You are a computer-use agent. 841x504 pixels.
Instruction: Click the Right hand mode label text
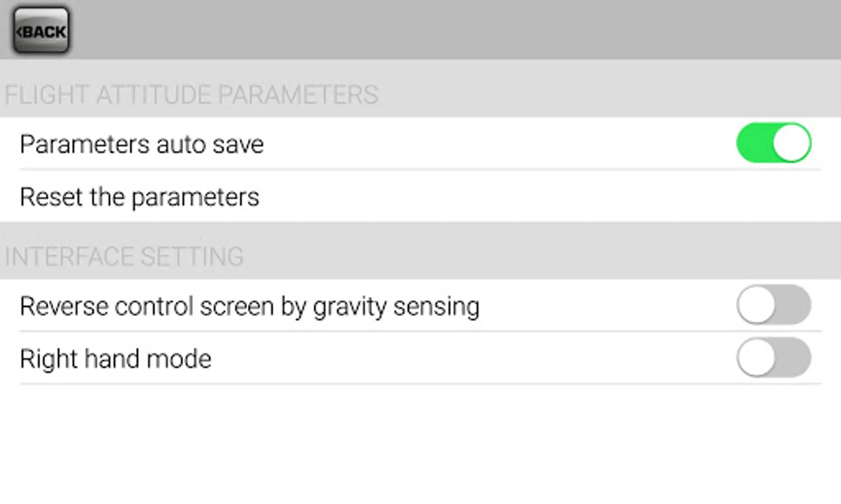click(115, 359)
